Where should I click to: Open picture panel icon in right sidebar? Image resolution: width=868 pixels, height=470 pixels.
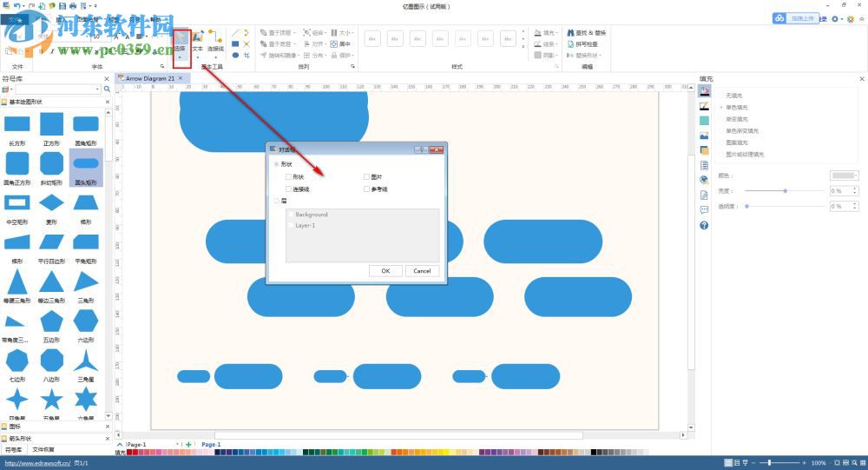pos(704,136)
